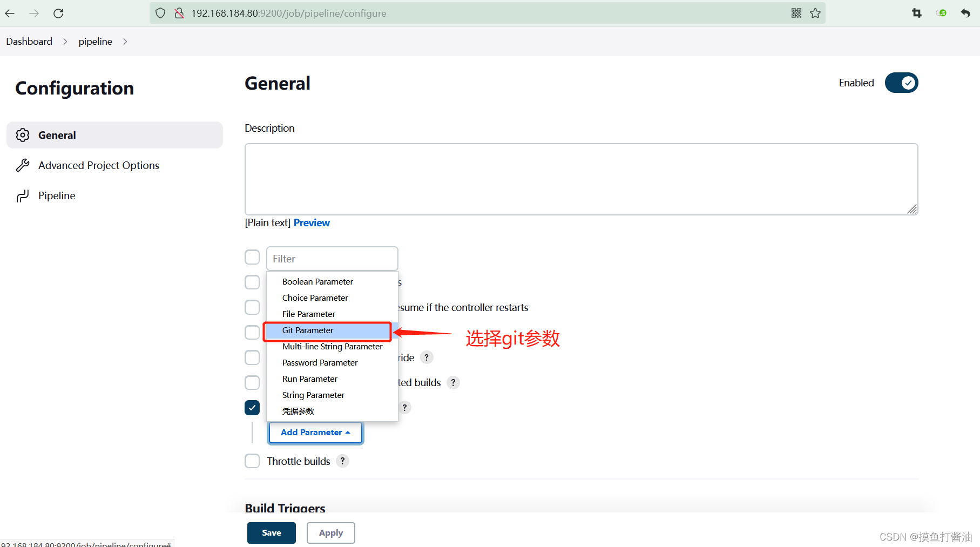Click the Filter input field

332,259
